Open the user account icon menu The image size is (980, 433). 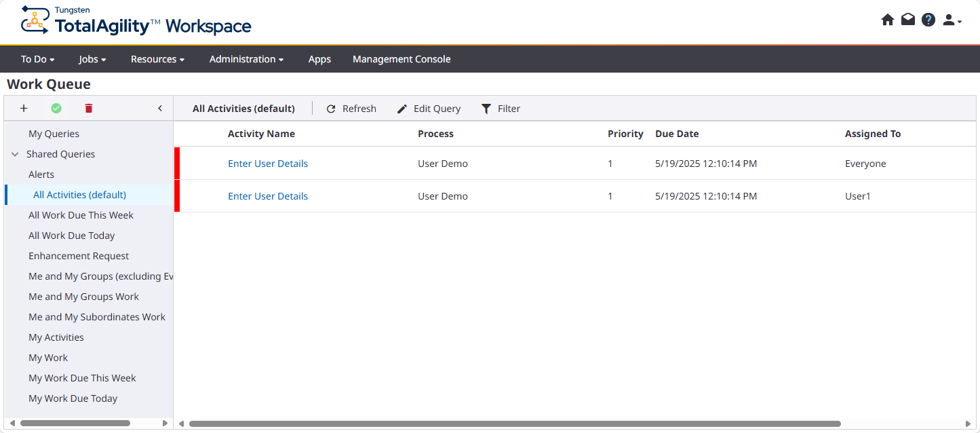pyautogui.click(x=949, y=20)
